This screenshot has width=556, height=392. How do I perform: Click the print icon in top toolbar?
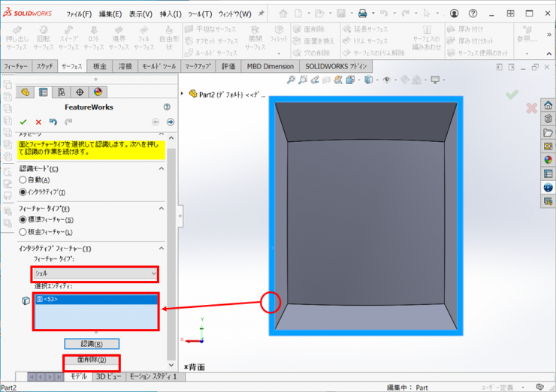pyautogui.click(x=362, y=14)
